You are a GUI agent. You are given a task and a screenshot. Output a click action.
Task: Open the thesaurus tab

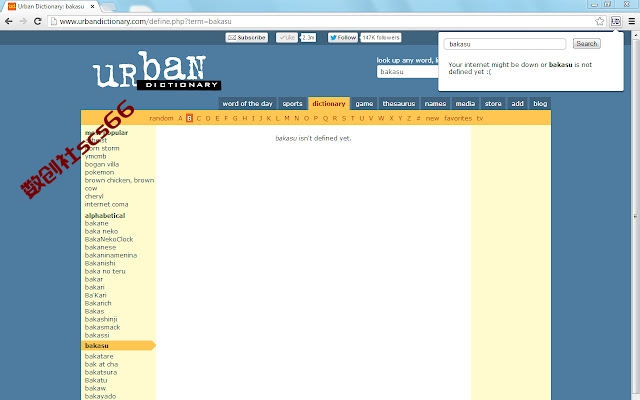pos(398,104)
